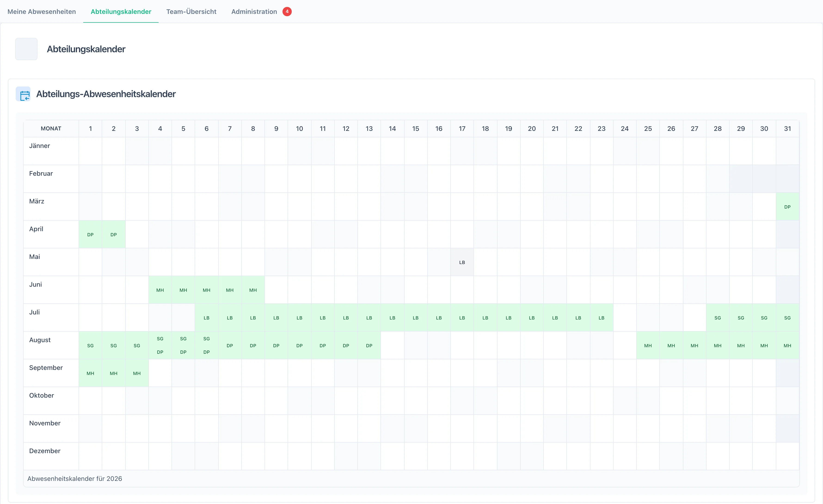Click the MH cell on June 4
The image size is (823, 504).
coord(160,290)
